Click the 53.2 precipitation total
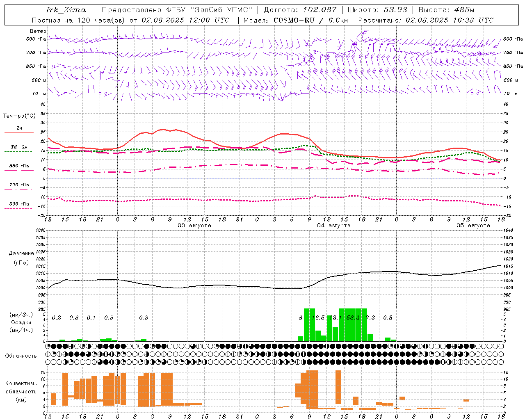Image resolution: width=525 pixels, height=420 pixels. [x=353, y=317]
